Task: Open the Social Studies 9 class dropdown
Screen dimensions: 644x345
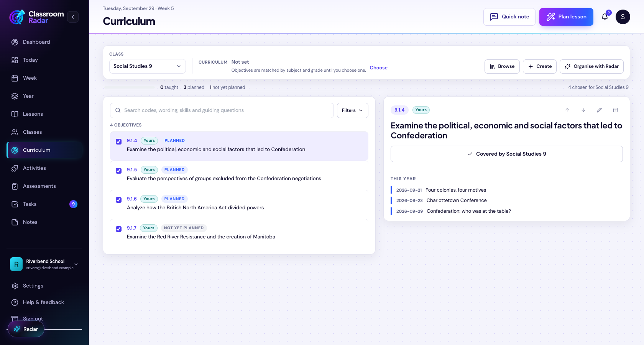Action: coord(147,66)
